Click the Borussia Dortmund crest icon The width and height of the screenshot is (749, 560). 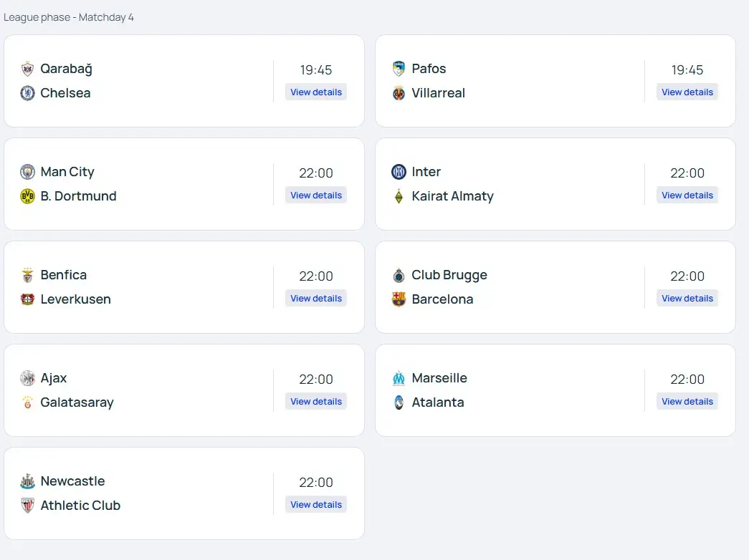tap(27, 196)
